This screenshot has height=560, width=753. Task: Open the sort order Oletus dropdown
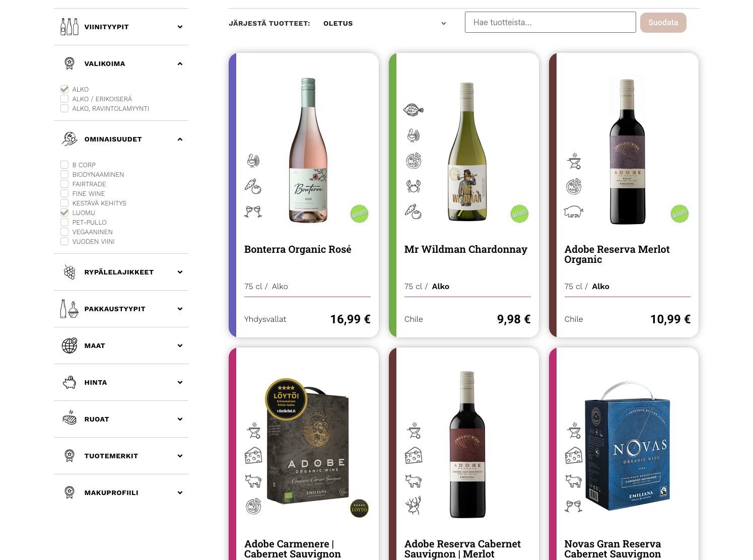click(385, 23)
